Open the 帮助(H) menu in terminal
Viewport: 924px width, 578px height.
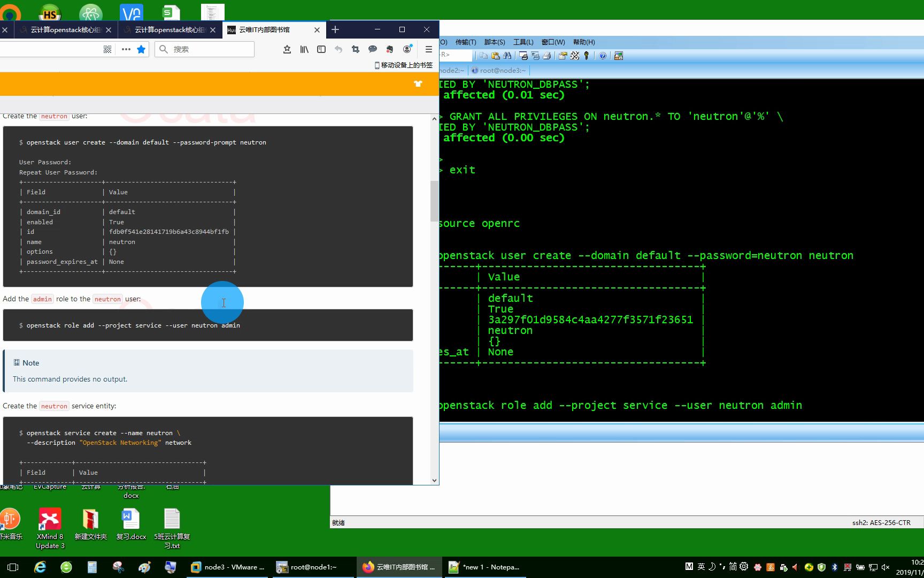(x=584, y=42)
